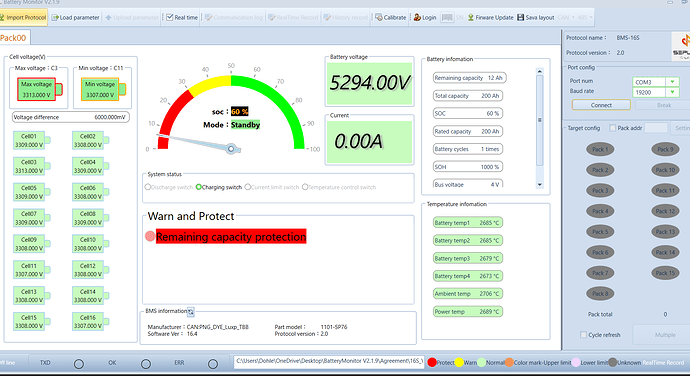Select the Charging switch radio button

click(x=198, y=187)
